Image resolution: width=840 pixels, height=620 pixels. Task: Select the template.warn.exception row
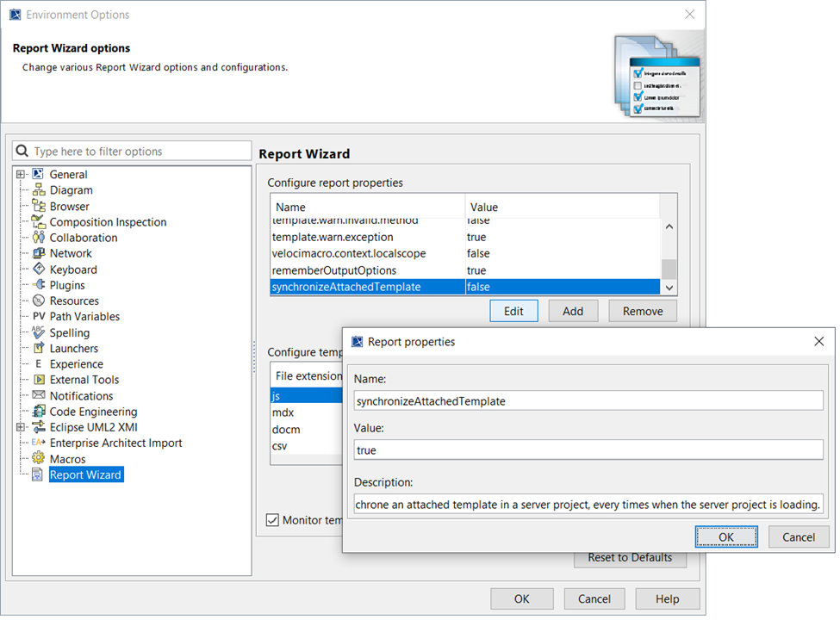[465, 237]
